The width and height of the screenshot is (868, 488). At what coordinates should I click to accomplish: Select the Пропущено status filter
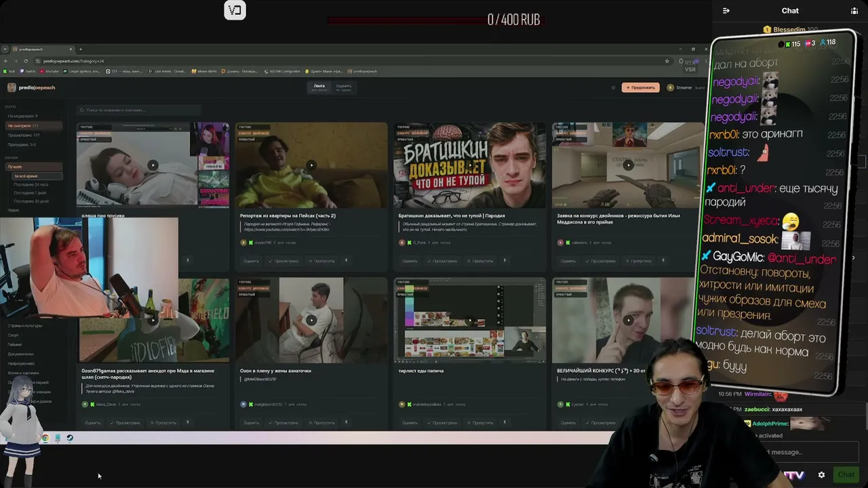tap(33, 144)
